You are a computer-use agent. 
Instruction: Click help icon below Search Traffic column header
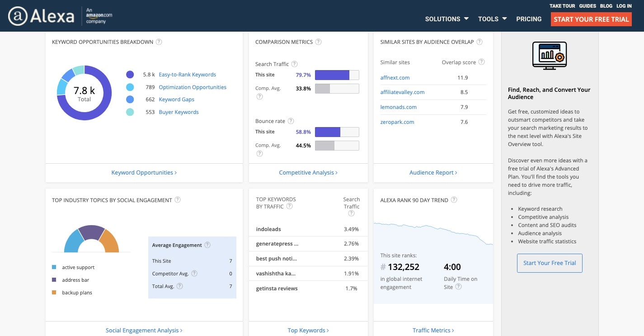tap(352, 213)
